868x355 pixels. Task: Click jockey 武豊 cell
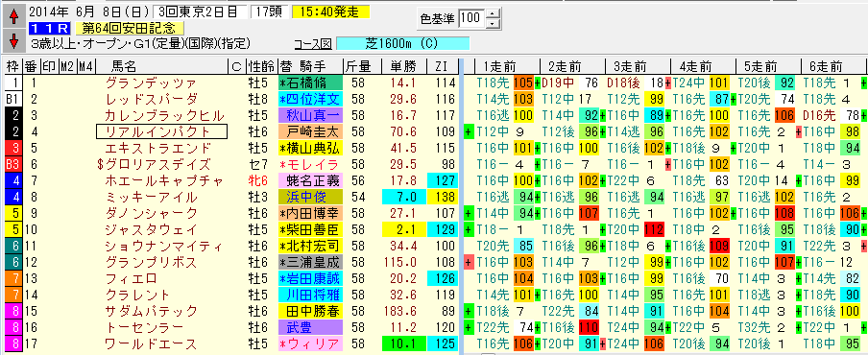(311, 327)
